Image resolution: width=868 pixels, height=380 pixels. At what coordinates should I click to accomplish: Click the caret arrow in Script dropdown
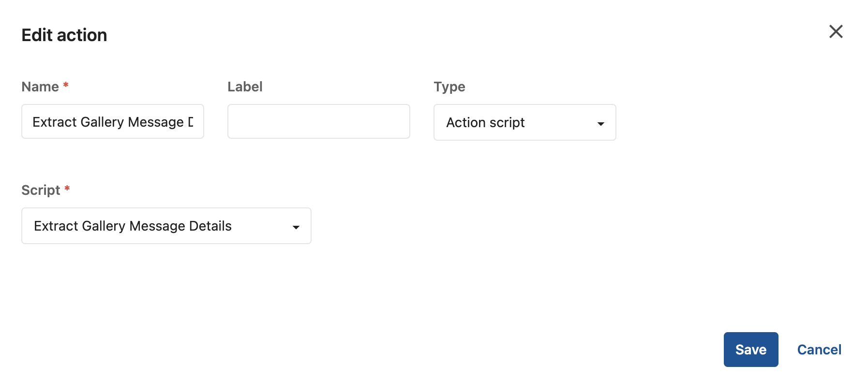point(296,227)
